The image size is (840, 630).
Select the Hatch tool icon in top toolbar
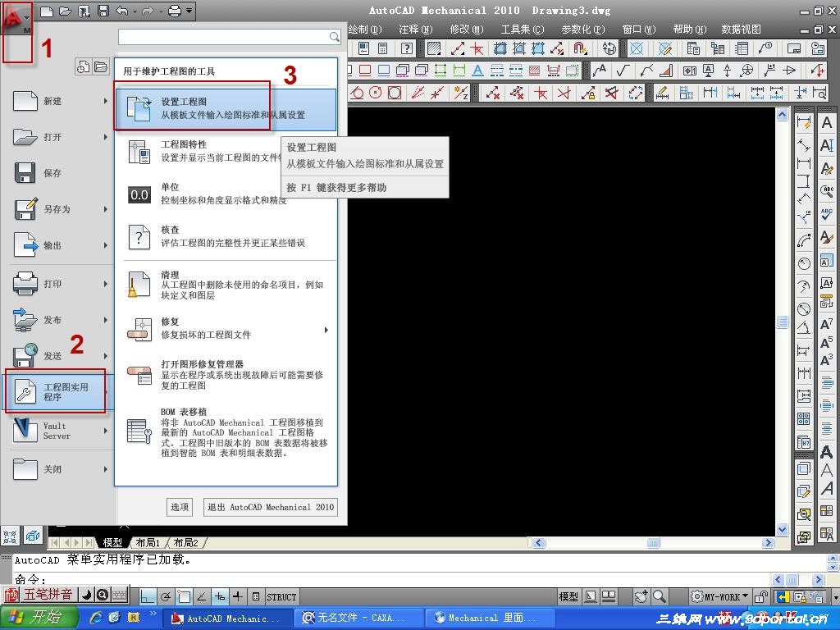tap(433, 48)
